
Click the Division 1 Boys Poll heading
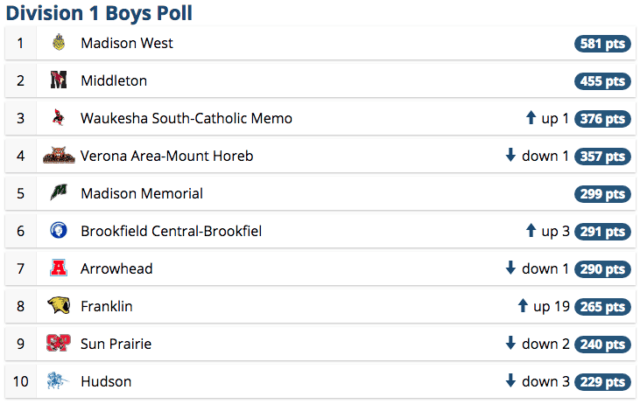pyautogui.click(x=99, y=13)
